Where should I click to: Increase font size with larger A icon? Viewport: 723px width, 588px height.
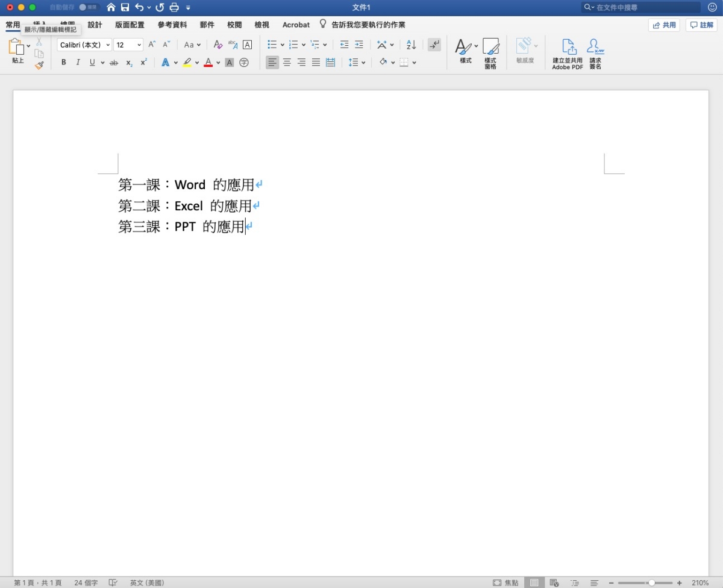(152, 45)
